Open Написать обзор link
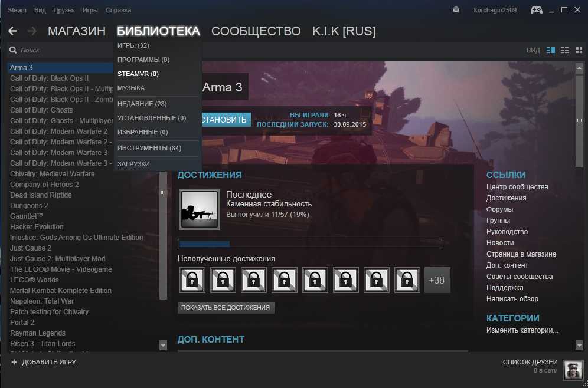Image resolution: width=588 pixels, height=388 pixels. [x=512, y=299]
